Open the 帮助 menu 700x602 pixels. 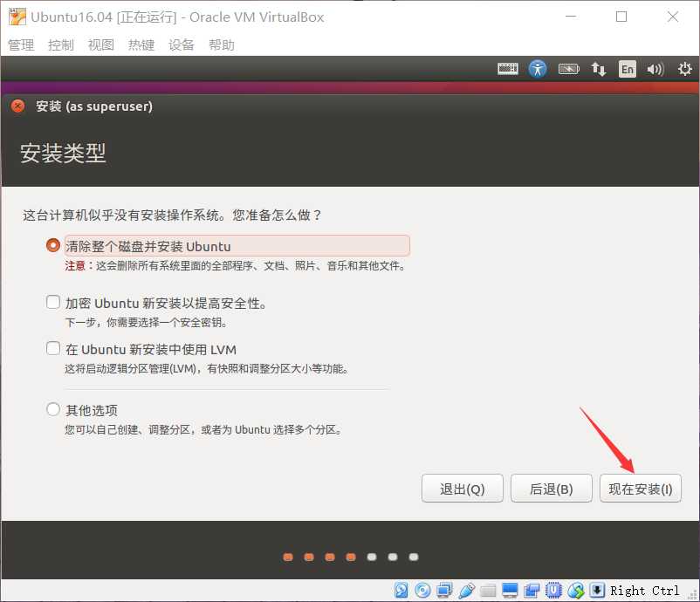(222, 44)
